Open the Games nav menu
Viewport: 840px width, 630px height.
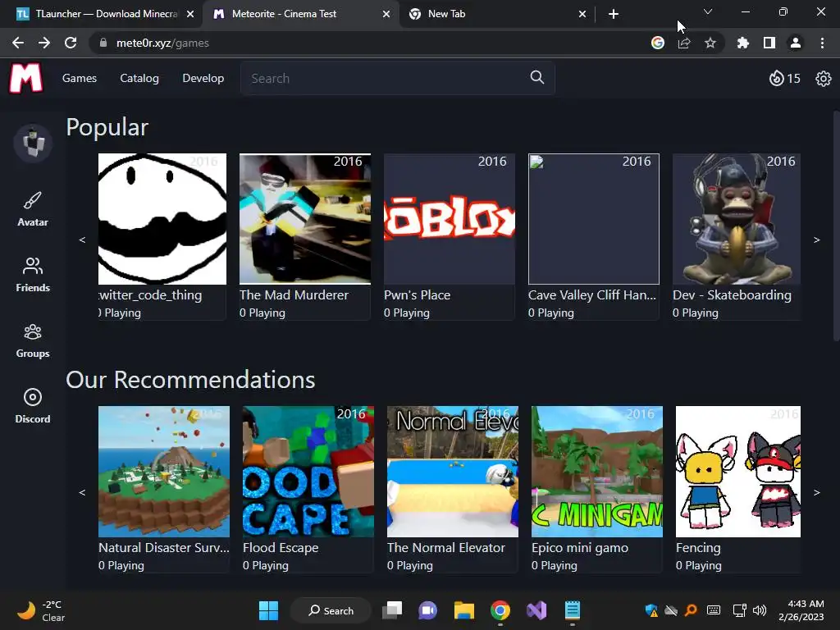[80, 78]
